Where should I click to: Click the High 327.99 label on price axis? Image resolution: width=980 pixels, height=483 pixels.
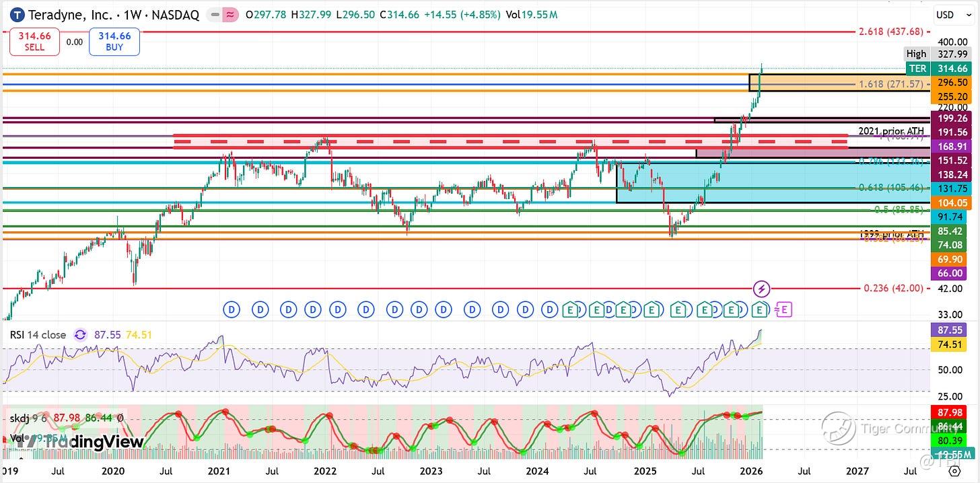pyautogui.click(x=937, y=54)
